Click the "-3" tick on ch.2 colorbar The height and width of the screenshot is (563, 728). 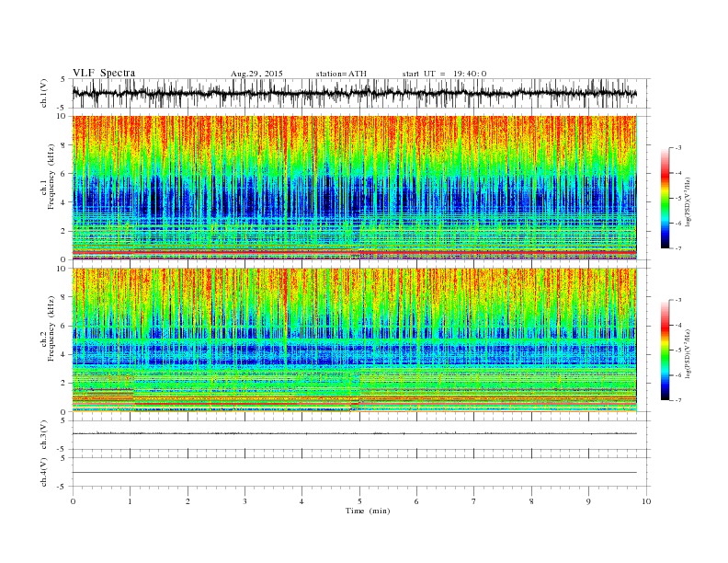pyautogui.click(x=677, y=300)
